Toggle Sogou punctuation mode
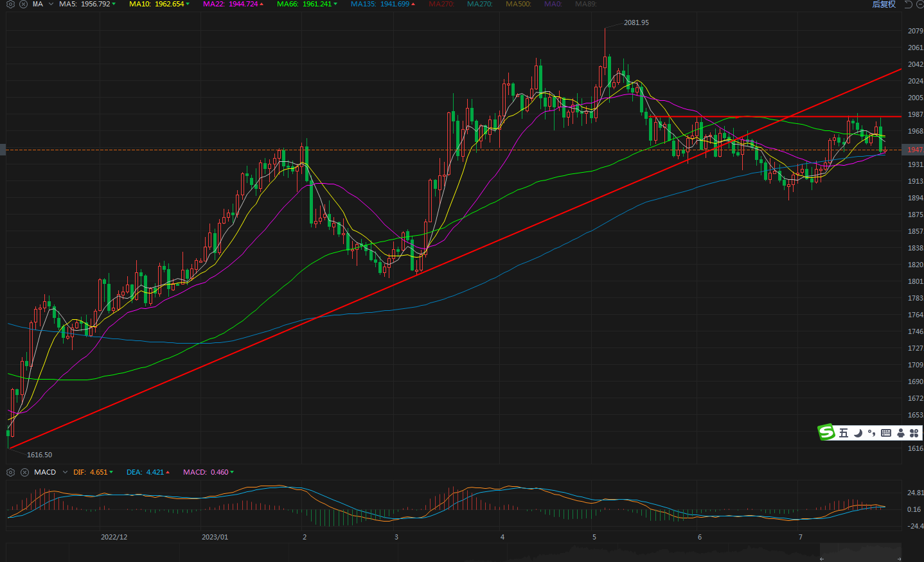Viewport: 924px width, 562px height. click(x=871, y=433)
